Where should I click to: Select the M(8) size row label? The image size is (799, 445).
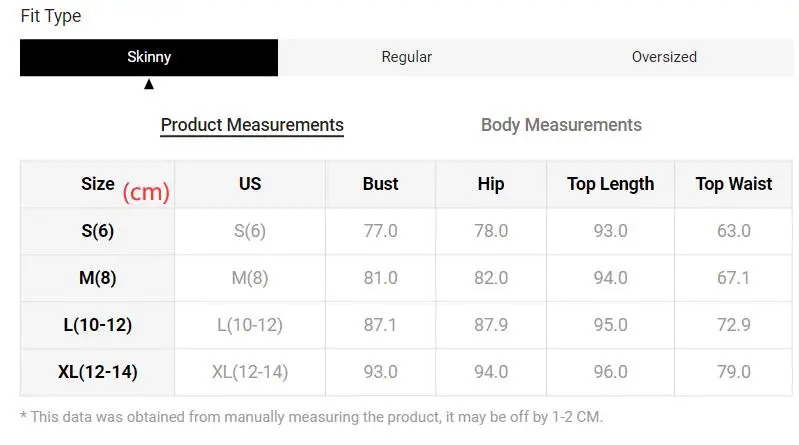pyautogui.click(x=98, y=278)
